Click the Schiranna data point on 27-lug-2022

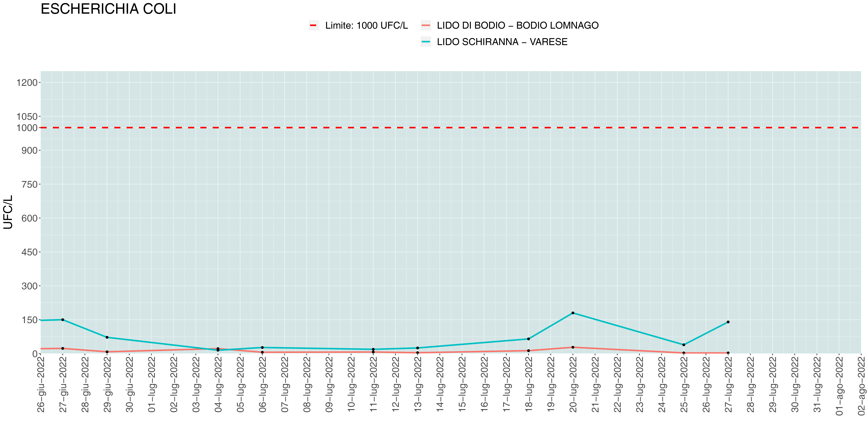pyautogui.click(x=728, y=322)
